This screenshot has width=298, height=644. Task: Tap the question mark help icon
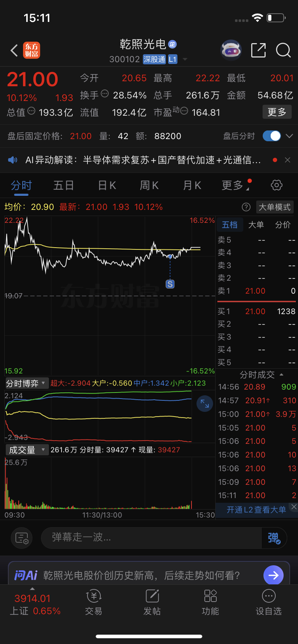point(246,207)
